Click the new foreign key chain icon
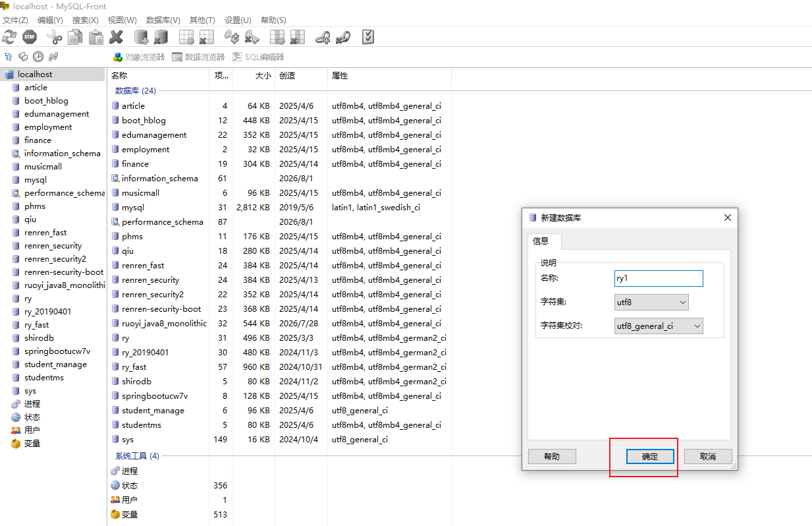The height and width of the screenshot is (526, 812). pos(323,37)
